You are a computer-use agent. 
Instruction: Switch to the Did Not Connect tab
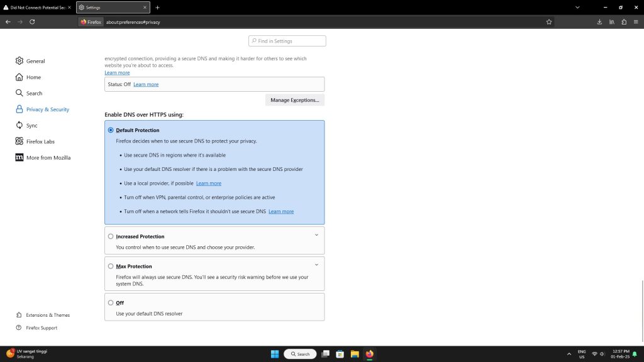coord(38,8)
